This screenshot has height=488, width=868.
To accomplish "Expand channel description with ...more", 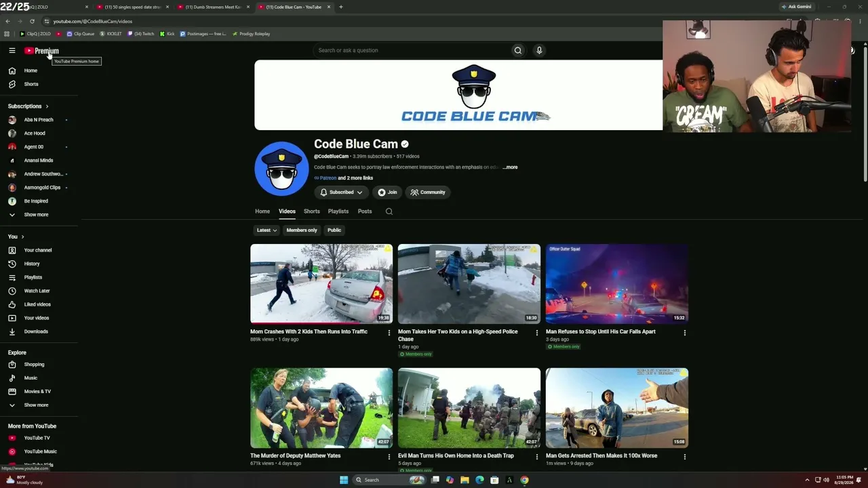I will pyautogui.click(x=510, y=167).
